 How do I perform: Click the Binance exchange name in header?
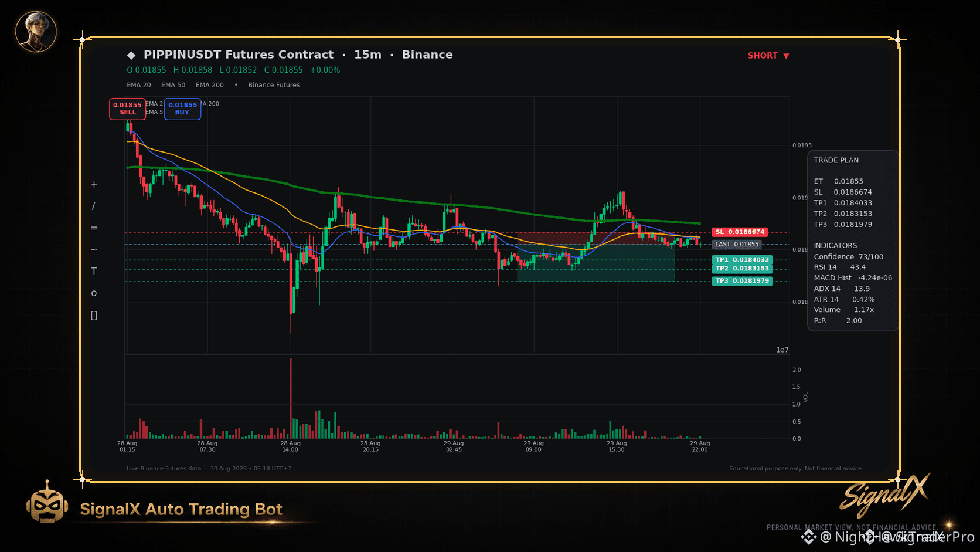coord(427,55)
